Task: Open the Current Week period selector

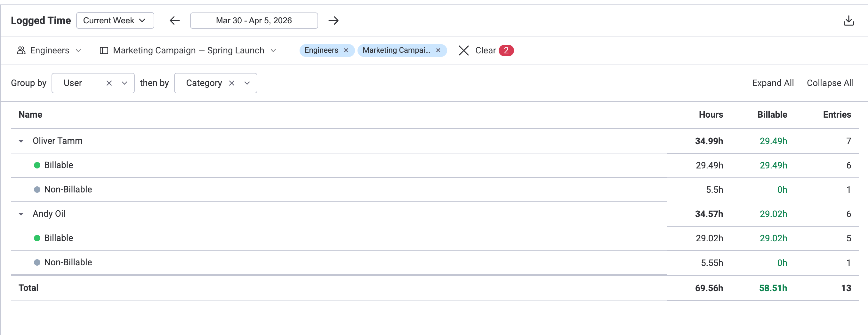Action: click(x=115, y=20)
